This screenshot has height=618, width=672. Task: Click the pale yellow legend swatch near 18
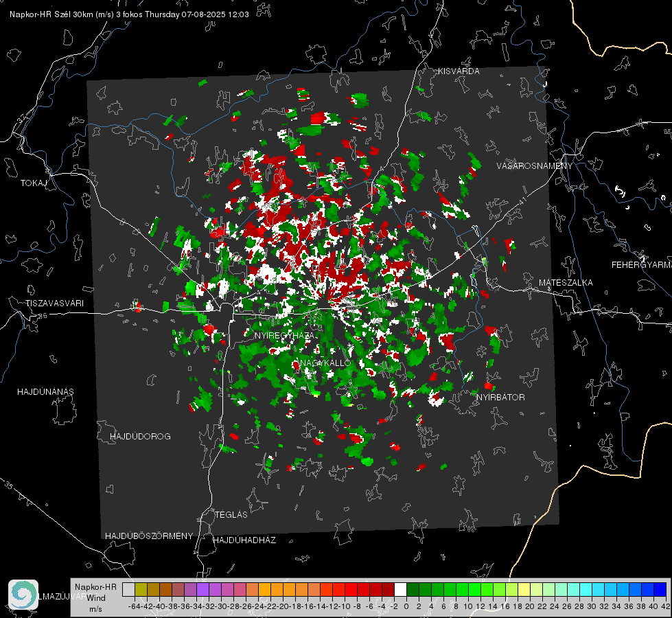[x=524, y=589]
